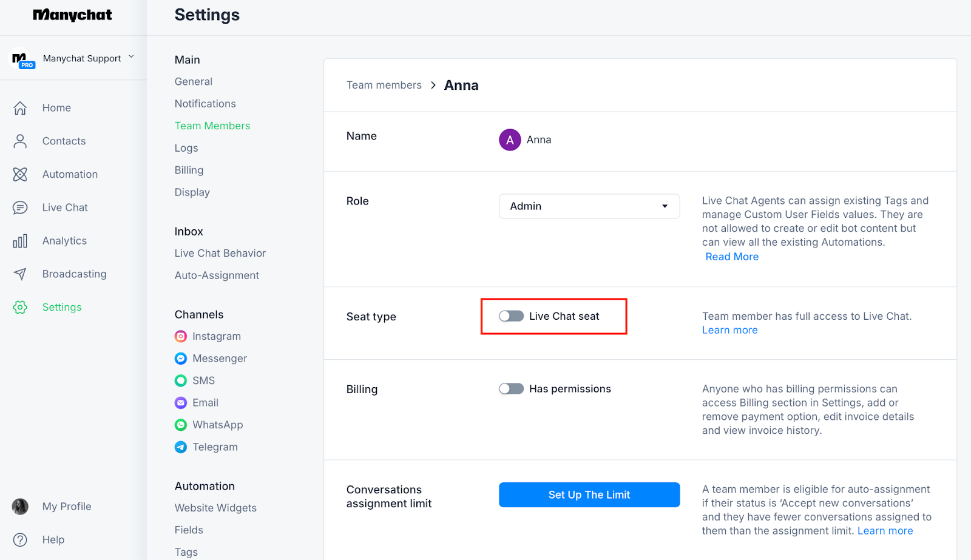Click the WhatsApp channel icon
Screen dimensions: 971x560
coord(181,425)
